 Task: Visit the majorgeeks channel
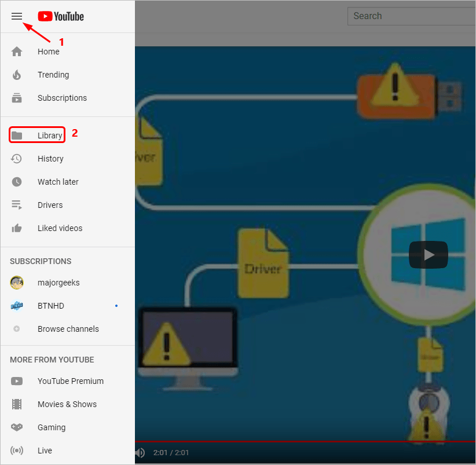coord(17,283)
